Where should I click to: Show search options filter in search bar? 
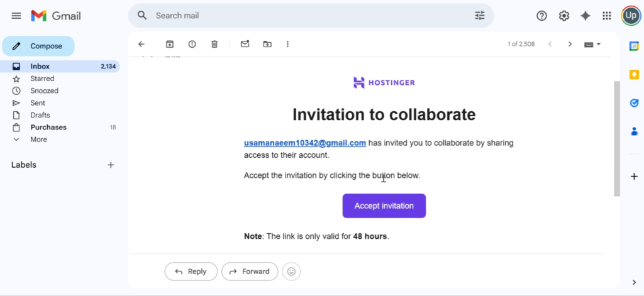[x=480, y=16]
